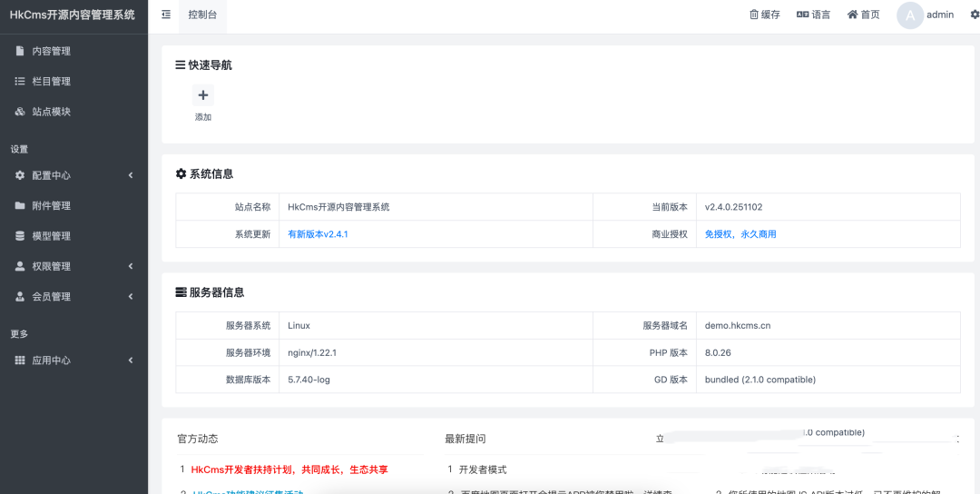The width and height of the screenshot is (980, 494).
Task: Click the 附件管理 folder icon
Action: coord(19,206)
